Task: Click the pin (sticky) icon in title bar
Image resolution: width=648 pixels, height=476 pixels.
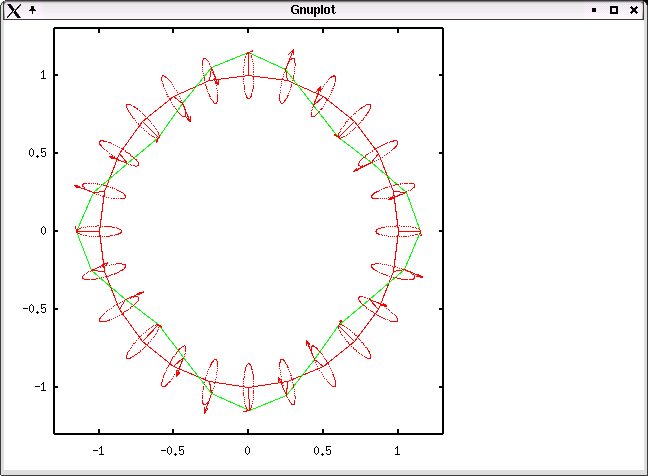Action: pos(32,9)
